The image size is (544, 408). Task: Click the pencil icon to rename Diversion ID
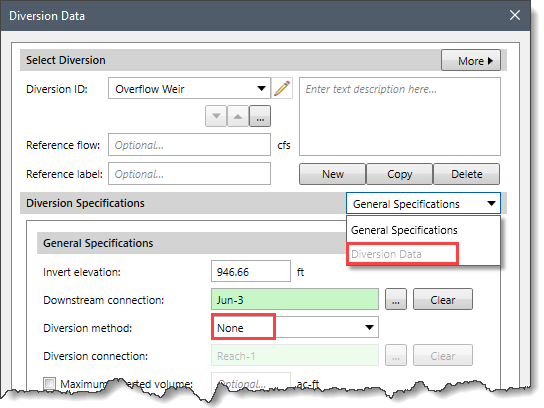(x=282, y=88)
